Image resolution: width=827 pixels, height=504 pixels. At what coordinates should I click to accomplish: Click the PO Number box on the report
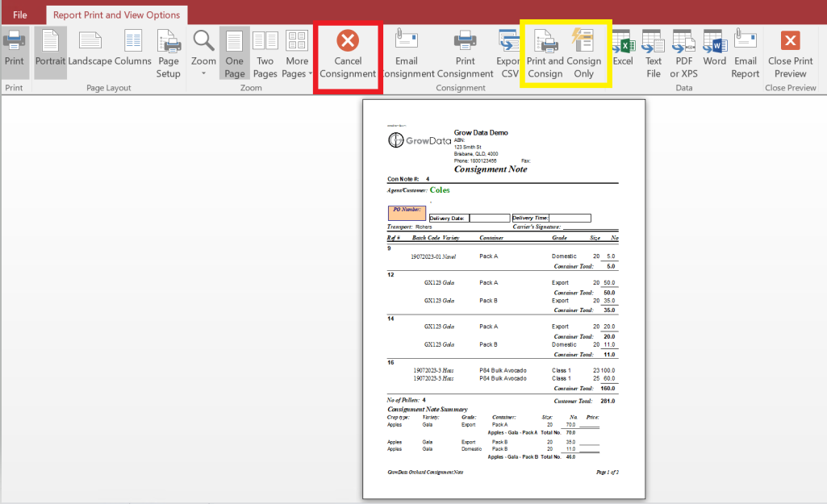click(x=407, y=213)
